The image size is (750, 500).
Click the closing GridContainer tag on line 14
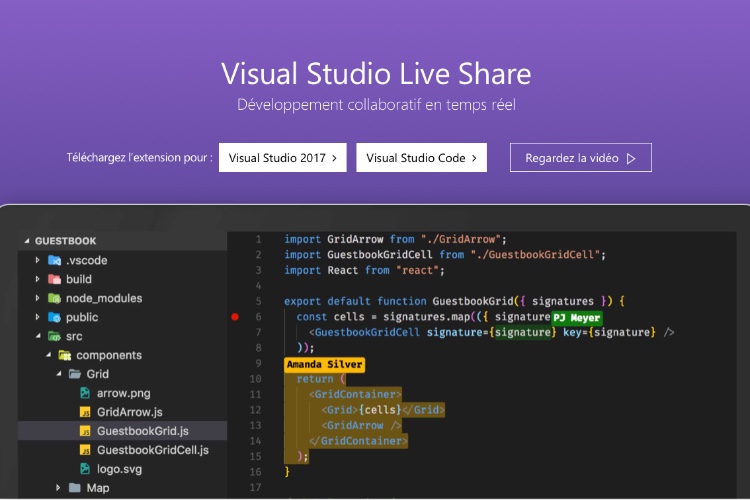(358, 441)
